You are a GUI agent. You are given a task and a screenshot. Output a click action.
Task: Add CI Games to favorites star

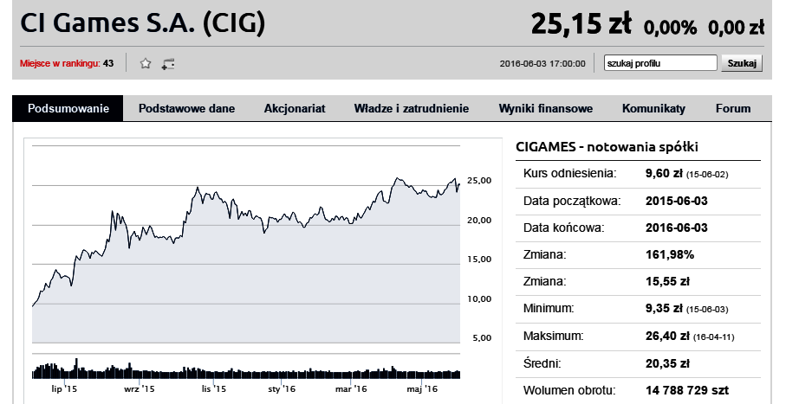145,63
